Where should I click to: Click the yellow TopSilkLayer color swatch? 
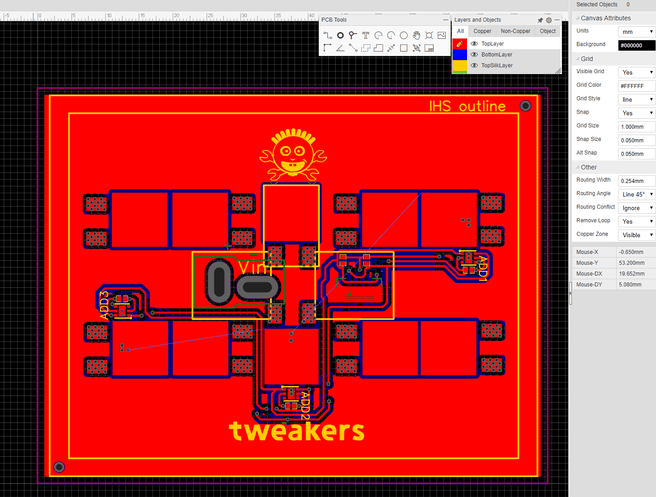(x=460, y=65)
